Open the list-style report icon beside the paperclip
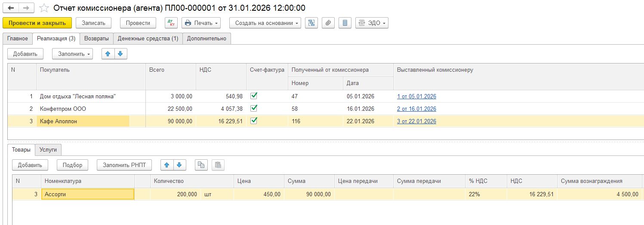This screenshot has width=644, height=225. 345,23
